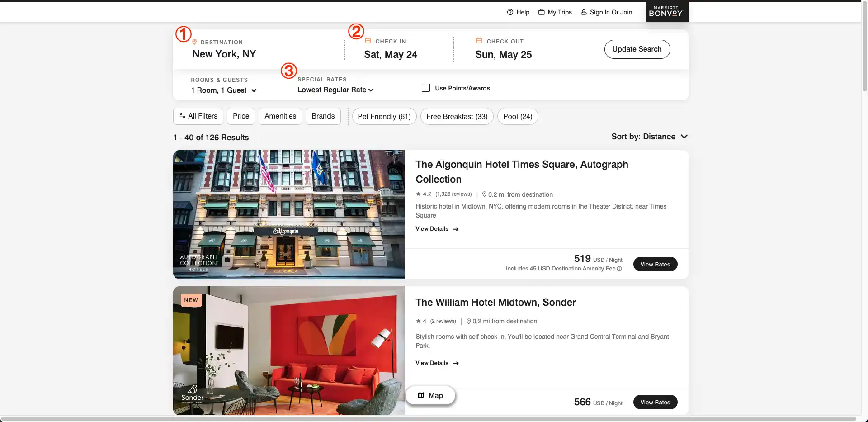Click Sign In Or Join link
The width and height of the screenshot is (868, 422).
pyautogui.click(x=606, y=12)
